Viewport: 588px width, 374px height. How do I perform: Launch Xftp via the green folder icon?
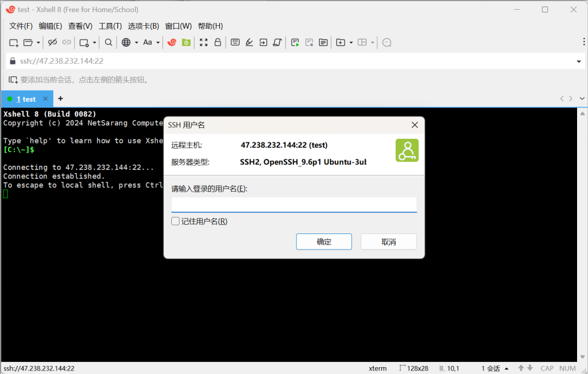point(186,42)
